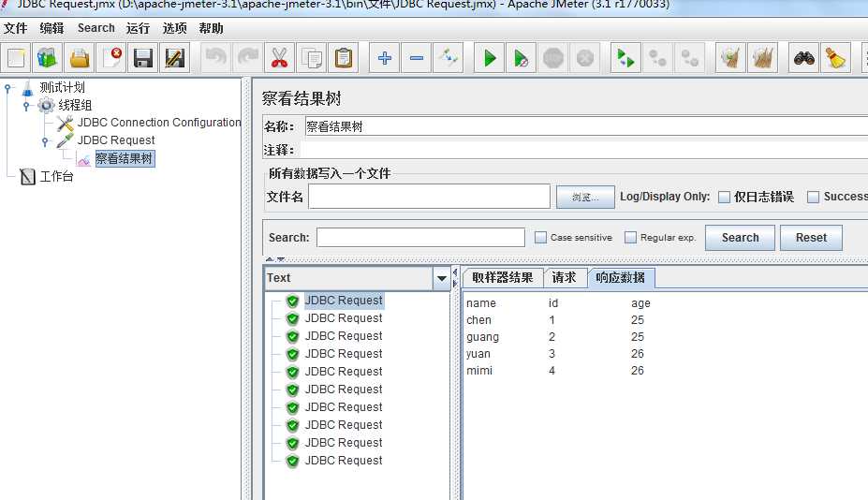
Task: Click the Copy toolbar icon
Action: (312, 58)
